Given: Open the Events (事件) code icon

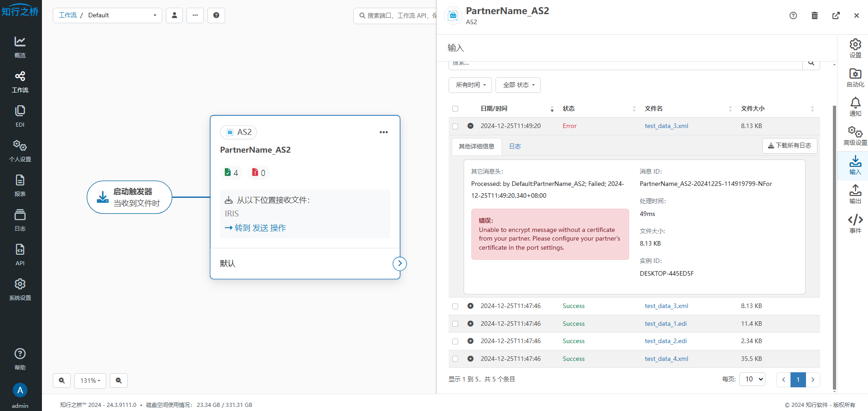Looking at the screenshot, I should [x=855, y=224].
